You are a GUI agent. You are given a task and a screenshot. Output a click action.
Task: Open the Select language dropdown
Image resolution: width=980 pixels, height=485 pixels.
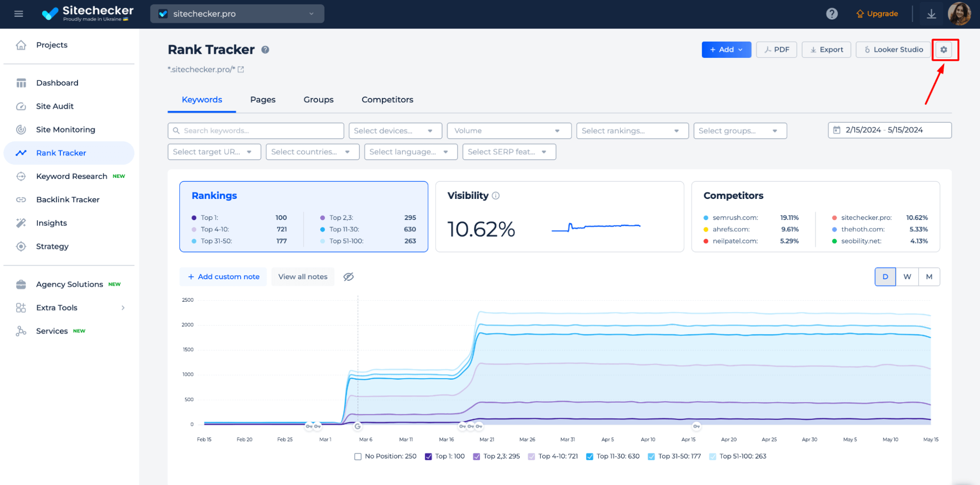coord(411,152)
